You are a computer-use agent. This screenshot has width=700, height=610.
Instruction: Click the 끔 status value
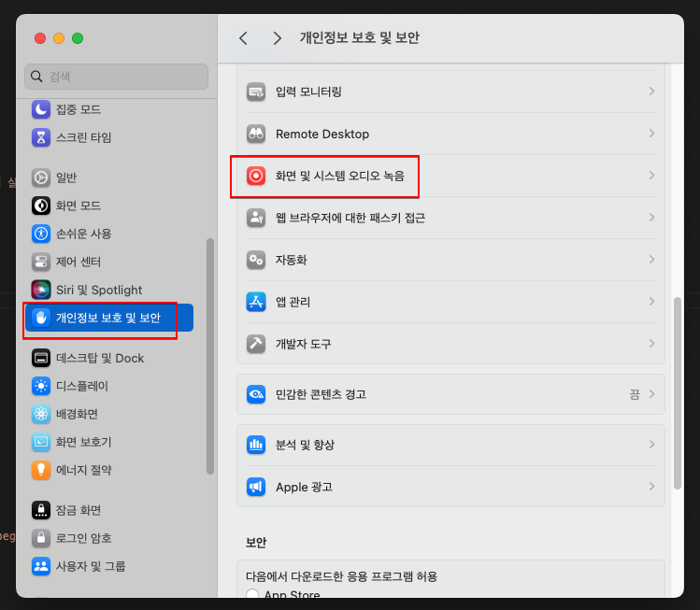click(x=635, y=394)
